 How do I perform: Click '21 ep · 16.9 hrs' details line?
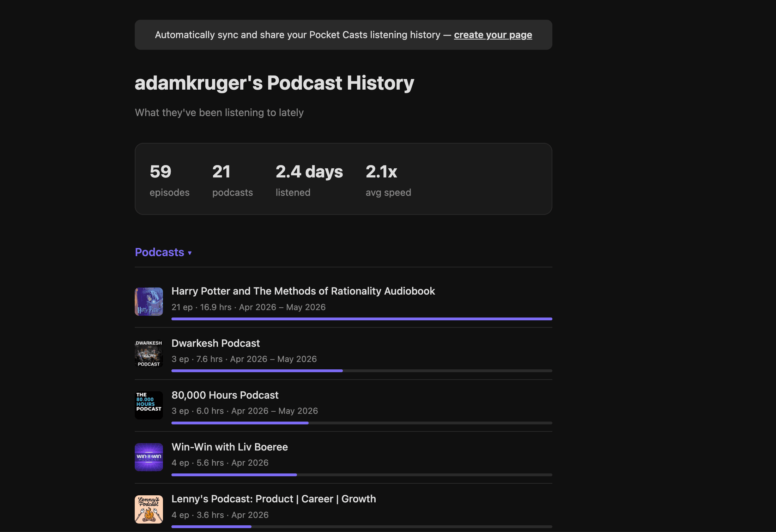coord(248,307)
